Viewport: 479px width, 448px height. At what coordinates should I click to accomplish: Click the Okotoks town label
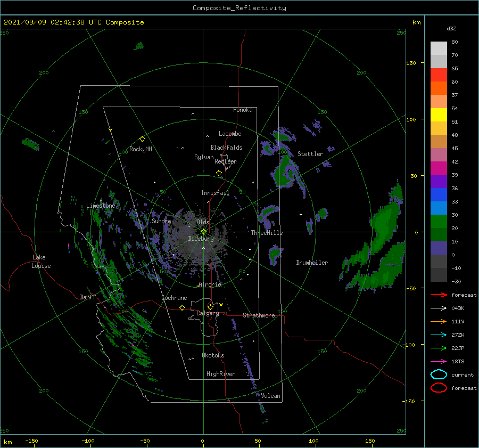[213, 355]
